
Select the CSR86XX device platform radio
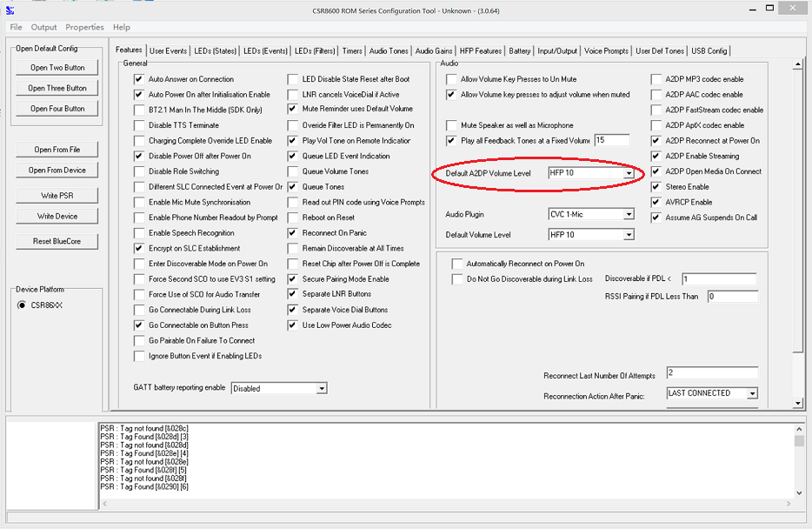(x=22, y=305)
